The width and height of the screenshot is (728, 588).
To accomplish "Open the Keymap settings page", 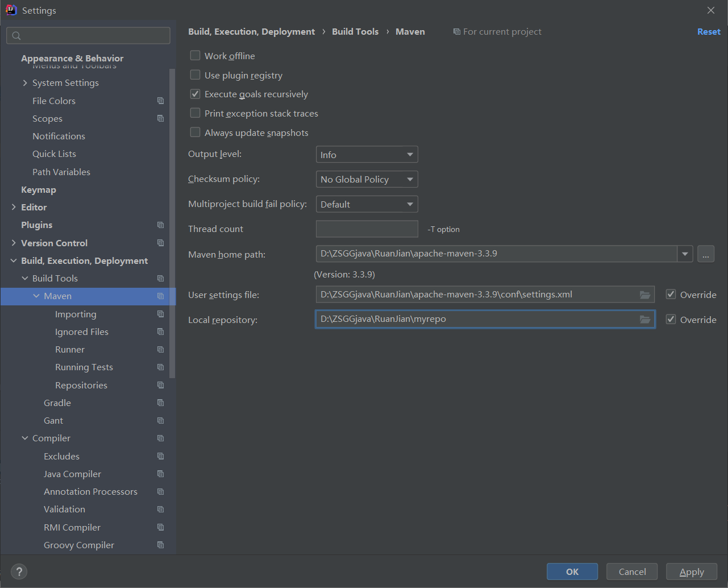I will click(x=39, y=190).
